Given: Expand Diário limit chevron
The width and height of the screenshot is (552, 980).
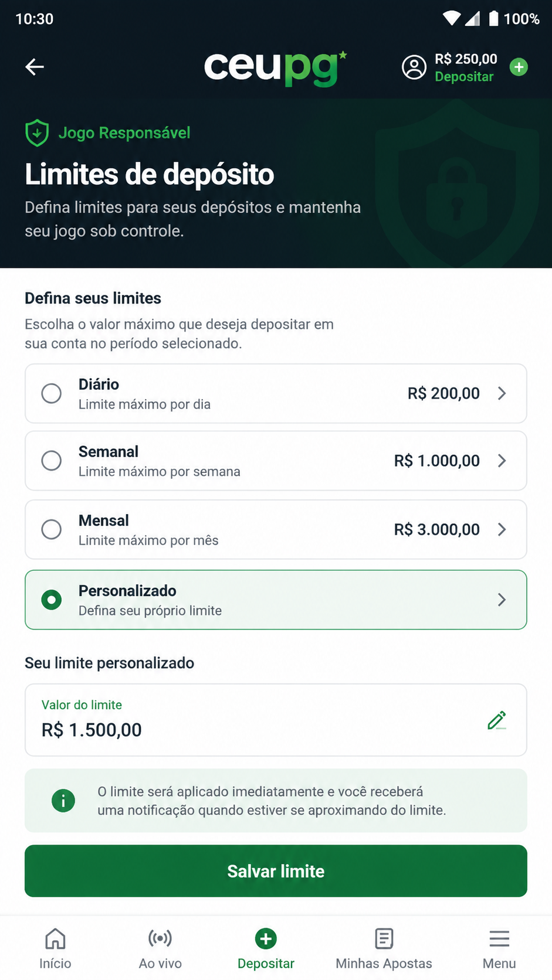Looking at the screenshot, I should coord(502,393).
